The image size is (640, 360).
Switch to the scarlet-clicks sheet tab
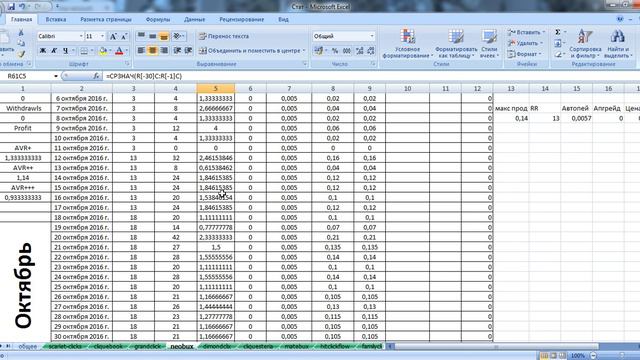(64, 346)
